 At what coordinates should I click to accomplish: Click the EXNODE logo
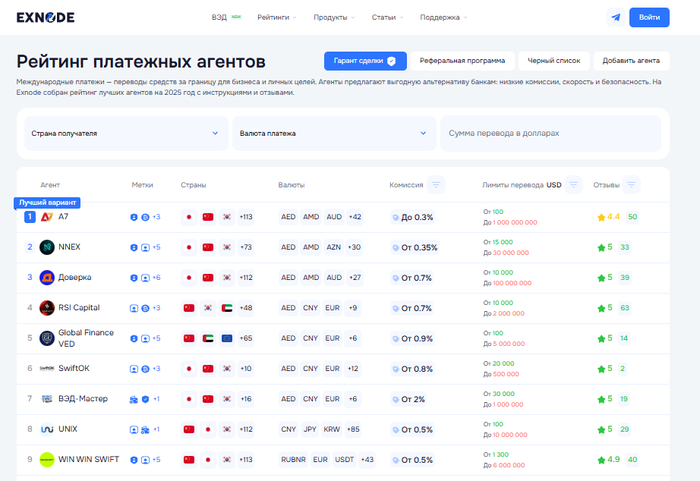(46, 17)
